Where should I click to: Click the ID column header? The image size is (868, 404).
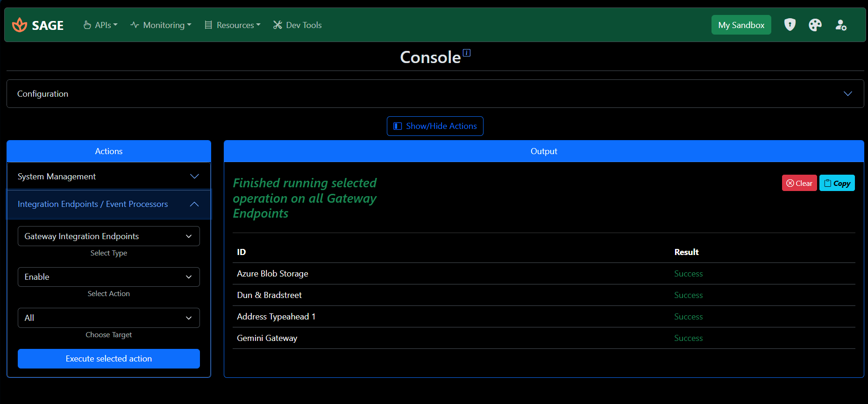241,252
